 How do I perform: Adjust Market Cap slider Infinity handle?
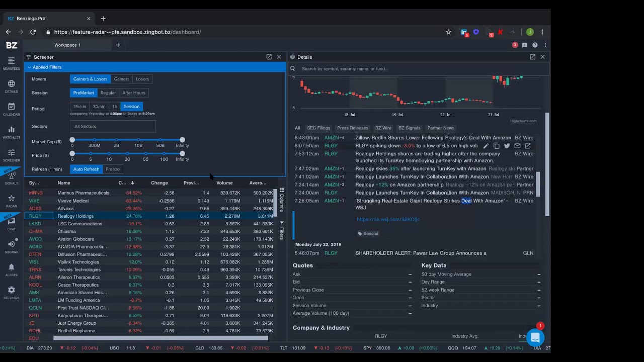click(x=182, y=140)
